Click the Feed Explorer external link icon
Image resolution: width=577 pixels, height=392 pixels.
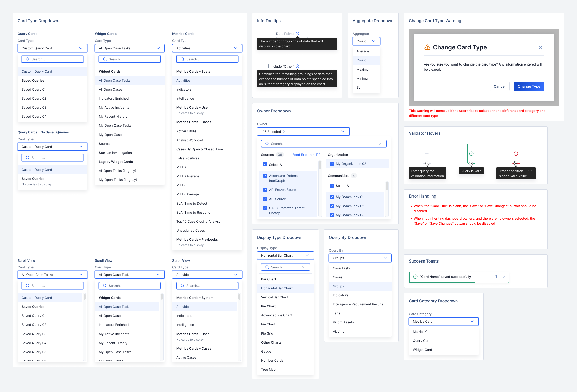[318, 155]
